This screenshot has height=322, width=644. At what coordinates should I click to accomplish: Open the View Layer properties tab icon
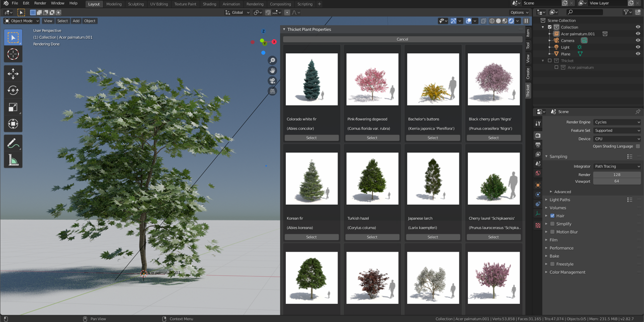[538, 154]
